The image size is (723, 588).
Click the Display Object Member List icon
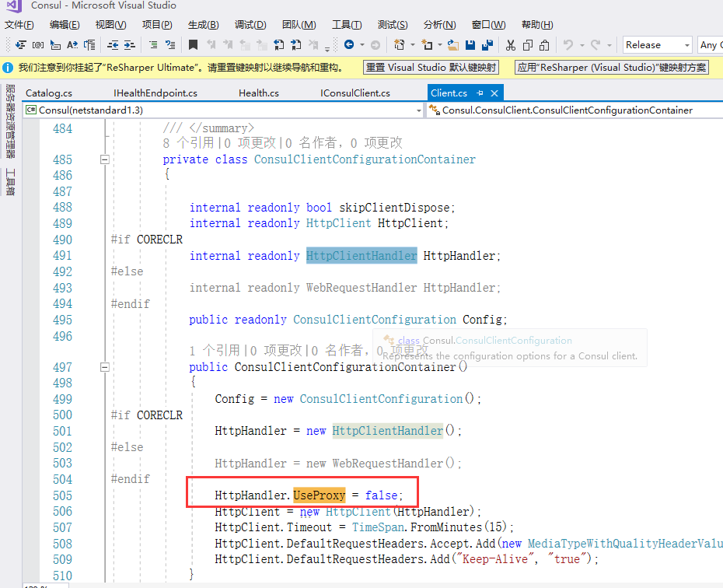(x=20, y=45)
